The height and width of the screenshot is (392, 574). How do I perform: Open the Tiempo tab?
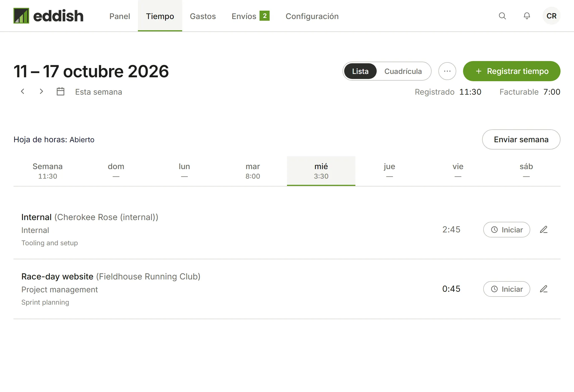(160, 16)
